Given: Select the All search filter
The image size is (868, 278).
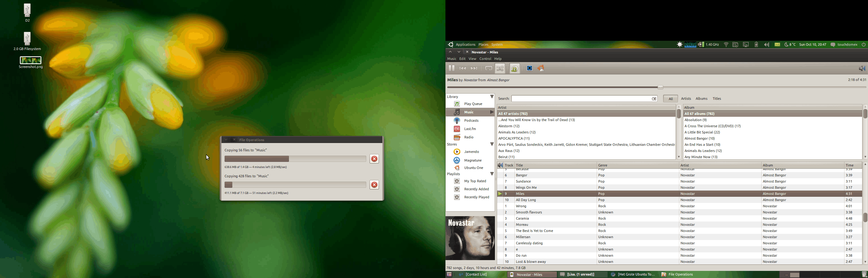Looking at the screenshot, I should pos(671,99).
